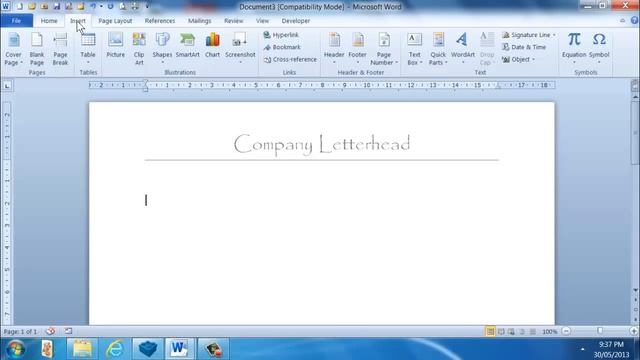The height and width of the screenshot is (360, 640).
Task: Insert a Text Box
Action: pos(414,49)
